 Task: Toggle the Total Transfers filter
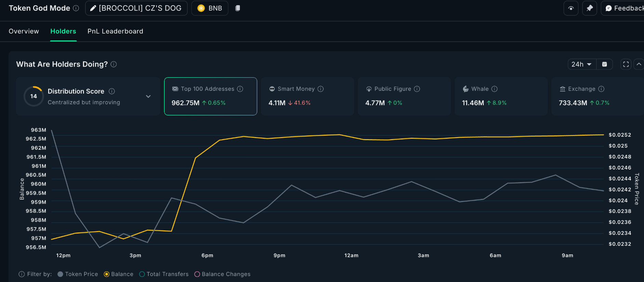[142, 274]
